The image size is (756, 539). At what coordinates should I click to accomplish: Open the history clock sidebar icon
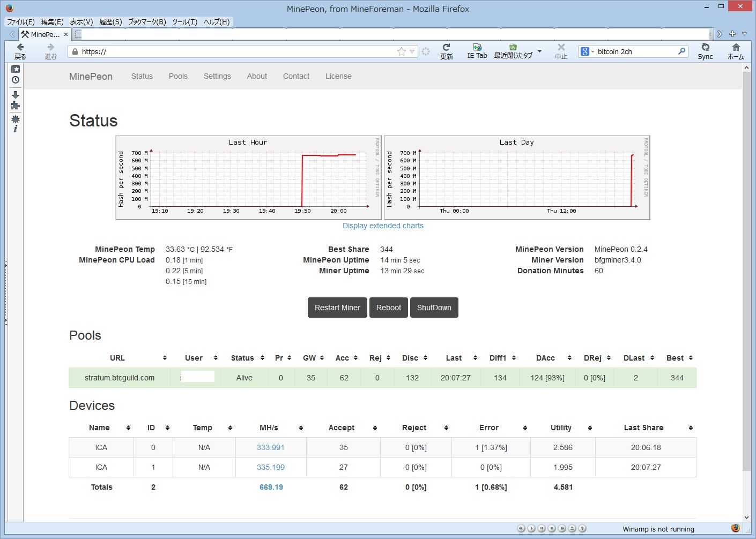coord(16,80)
